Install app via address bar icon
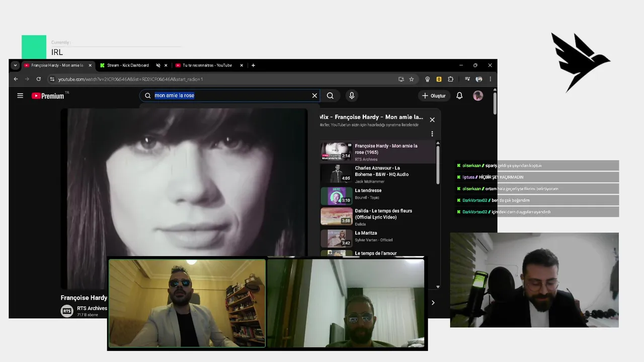 pos(401,79)
